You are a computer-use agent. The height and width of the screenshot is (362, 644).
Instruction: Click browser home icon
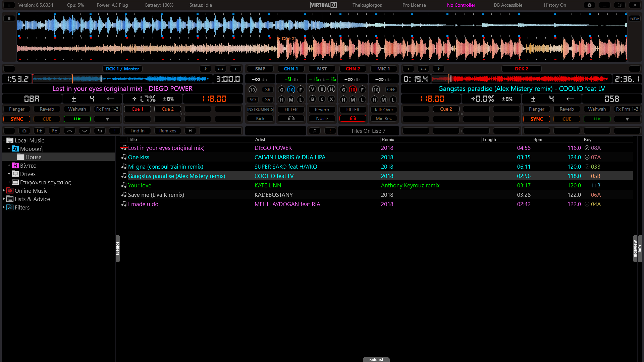click(x=24, y=131)
